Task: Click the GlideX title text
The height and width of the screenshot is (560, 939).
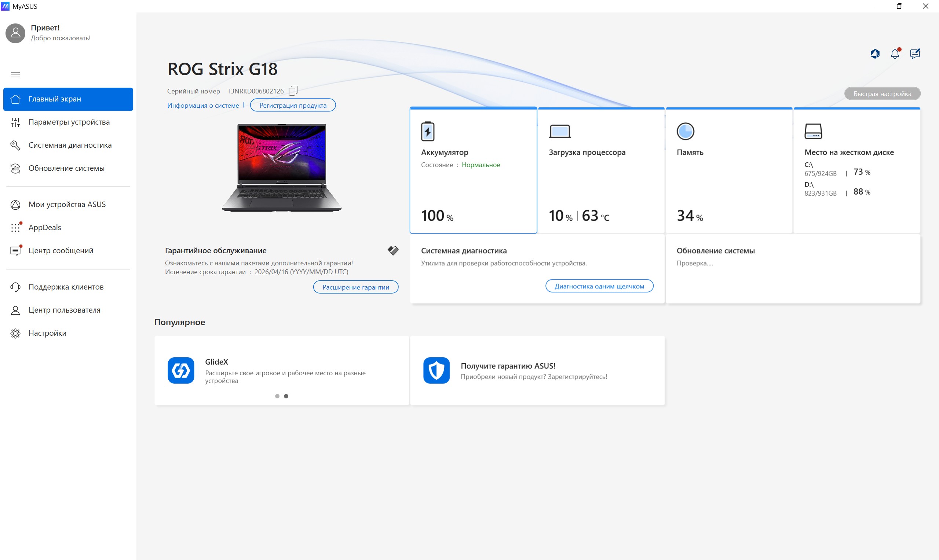Action: (216, 362)
